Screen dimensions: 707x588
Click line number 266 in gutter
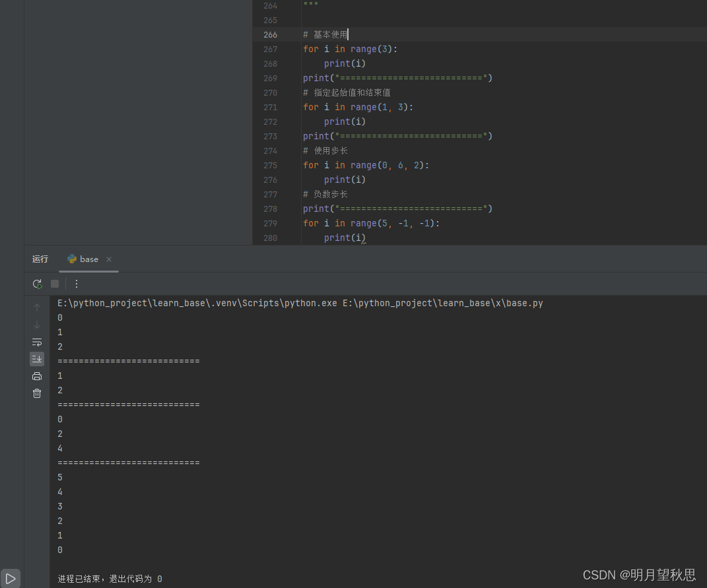tap(270, 35)
